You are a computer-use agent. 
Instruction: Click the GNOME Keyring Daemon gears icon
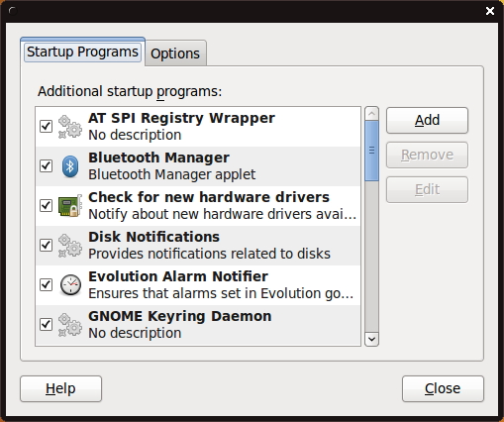pyautogui.click(x=70, y=325)
